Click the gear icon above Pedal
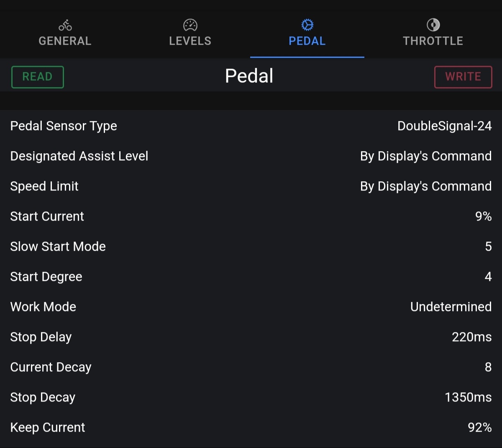This screenshot has width=502, height=448. [307, 25]
